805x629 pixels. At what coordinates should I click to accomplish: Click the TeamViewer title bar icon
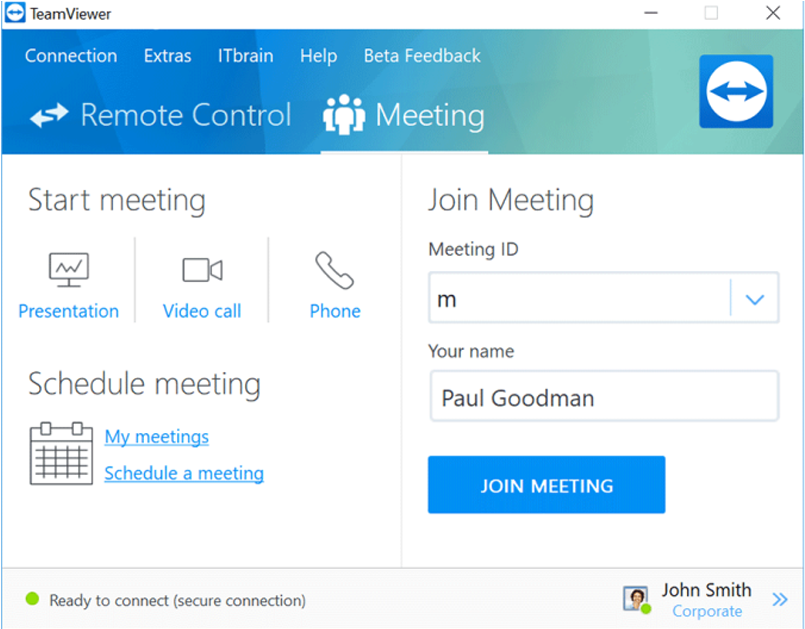point(15,14)
